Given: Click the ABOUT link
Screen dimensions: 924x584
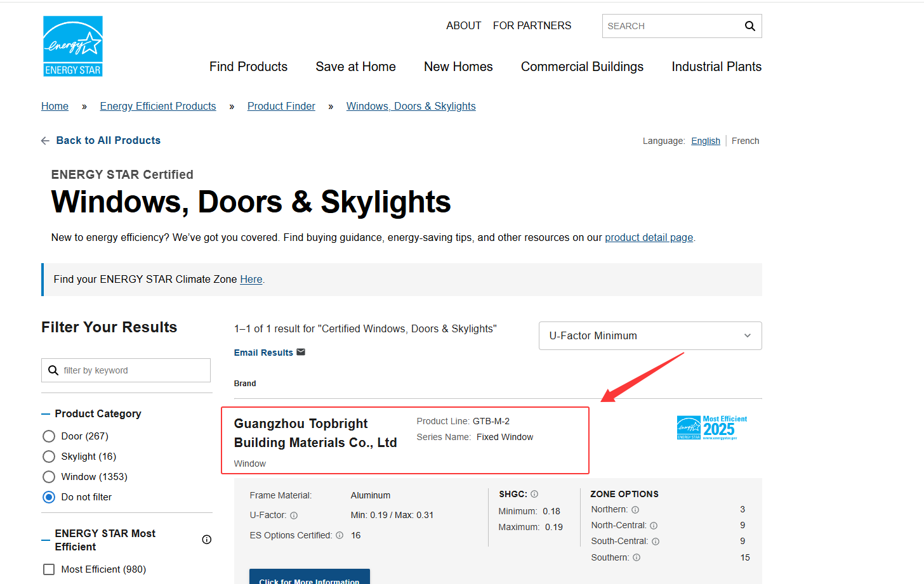Looking at the screenshot, I should [x=463, y=25].
